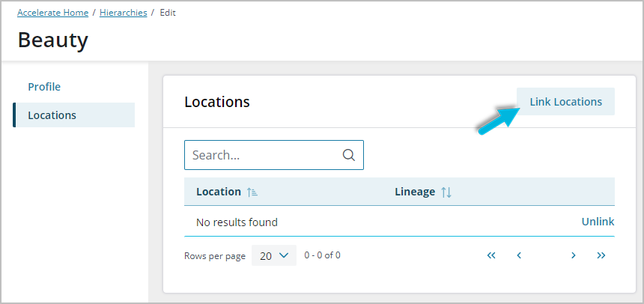Jump to last page with double-right arrows
This screenshot has width=644, height=304.
point(601,255)
